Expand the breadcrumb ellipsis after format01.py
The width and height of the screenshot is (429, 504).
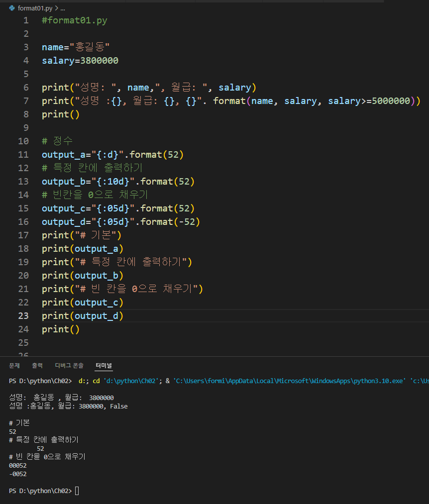tap(63, 8)
